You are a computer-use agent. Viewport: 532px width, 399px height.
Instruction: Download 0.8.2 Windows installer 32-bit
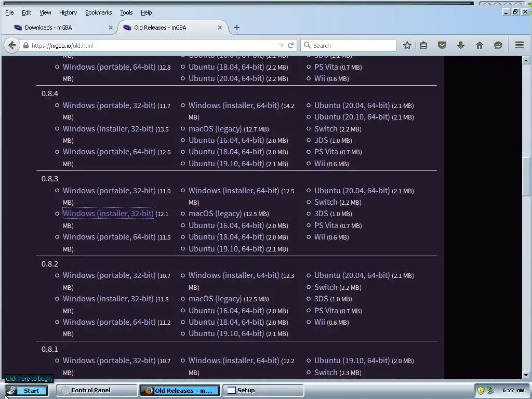(108, 299)
